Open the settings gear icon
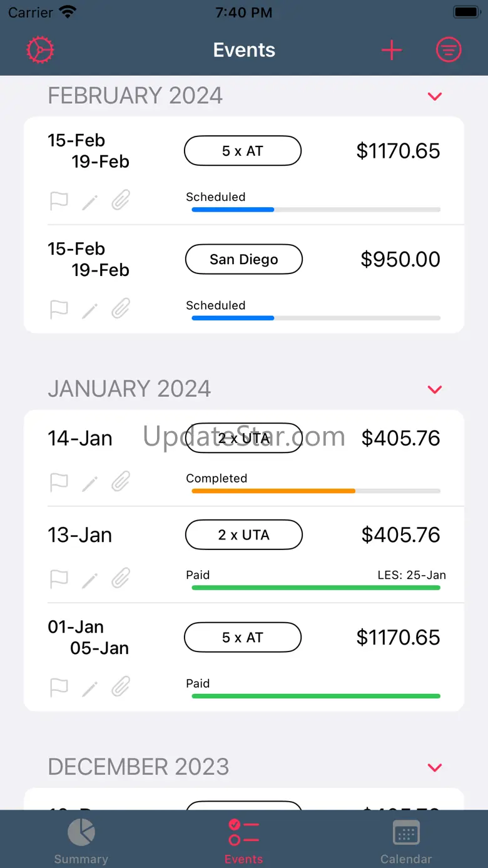Viewport: 488px width, 868px height. tap(41, 50)
